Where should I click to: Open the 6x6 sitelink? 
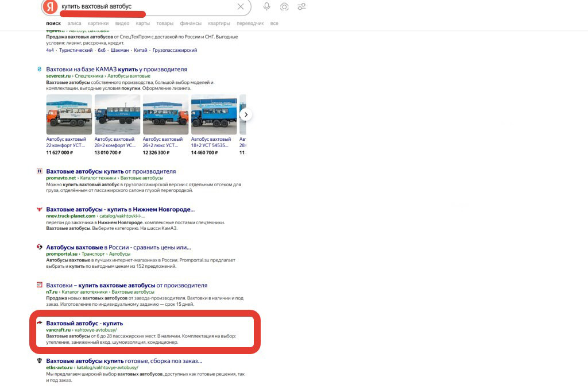pos(102,50)
